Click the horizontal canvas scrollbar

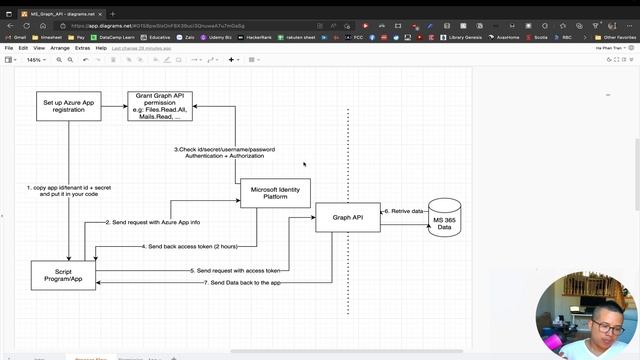point(347,351)
